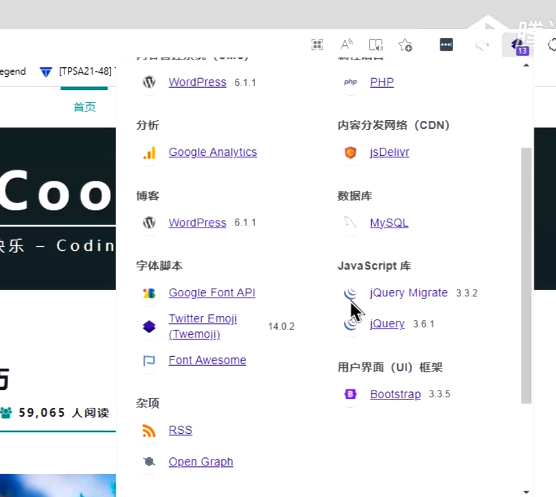Image resolution: width=556 pixels, height=497 pixels.
Task: Select the 首页 tab on the webpage
Action: (x=84, y=107)
